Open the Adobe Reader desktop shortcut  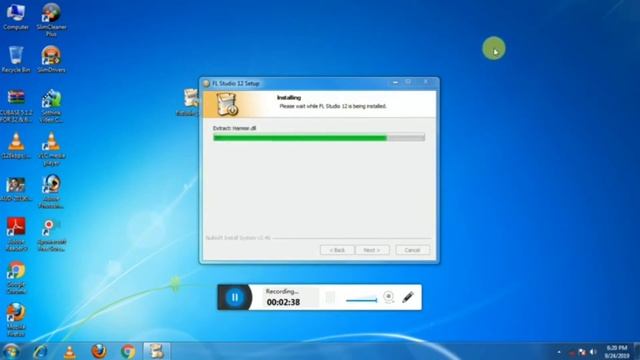coord(16,234)
